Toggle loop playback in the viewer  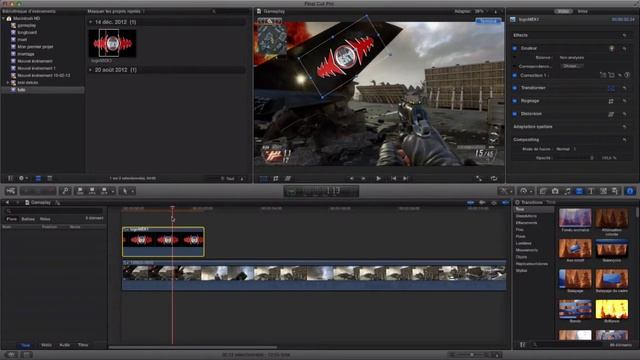tap(494, 178)
